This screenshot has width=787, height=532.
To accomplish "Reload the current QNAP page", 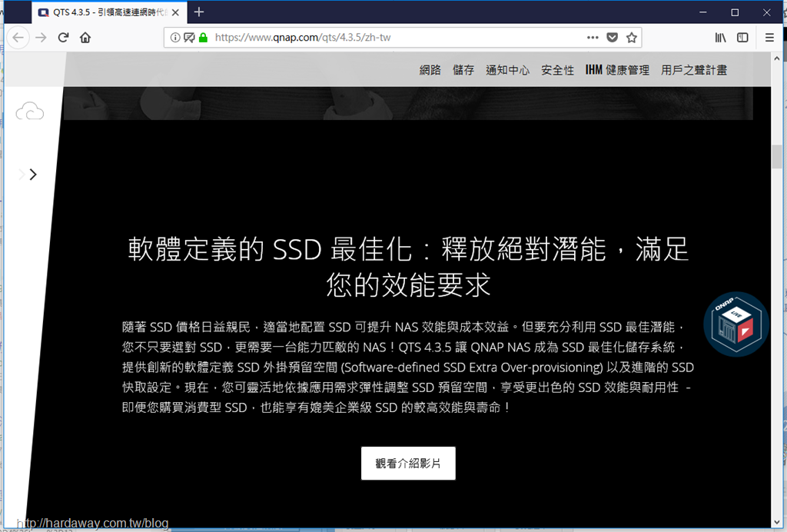I will [x=63, y=38].
